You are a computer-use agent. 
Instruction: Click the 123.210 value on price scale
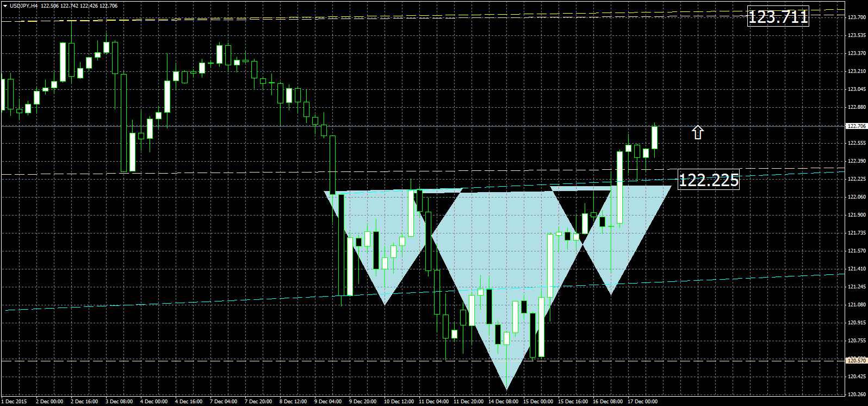856,71
